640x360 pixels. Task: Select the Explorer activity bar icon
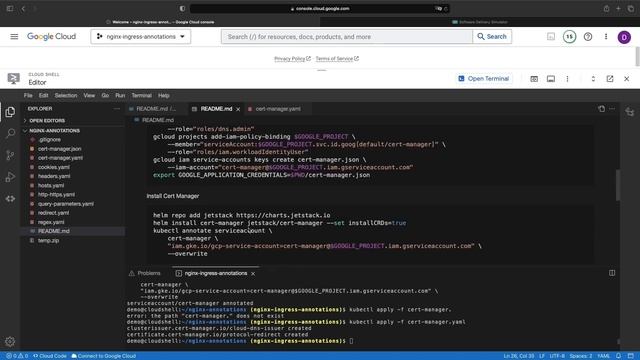(10, 112)
